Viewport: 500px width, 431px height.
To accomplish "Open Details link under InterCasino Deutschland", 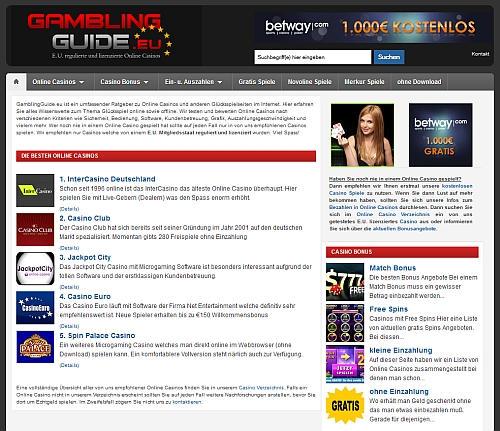I will click(69, 209).
